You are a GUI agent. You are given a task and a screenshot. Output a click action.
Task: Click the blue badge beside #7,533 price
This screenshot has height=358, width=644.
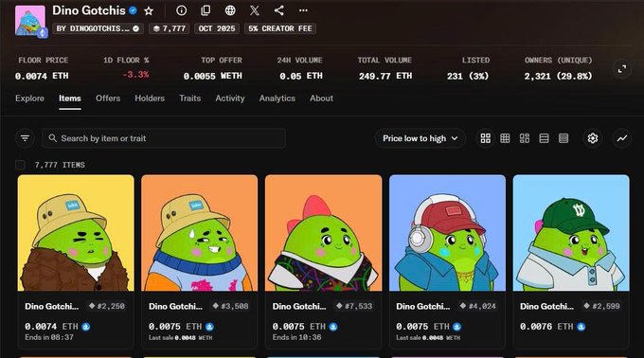333,327
